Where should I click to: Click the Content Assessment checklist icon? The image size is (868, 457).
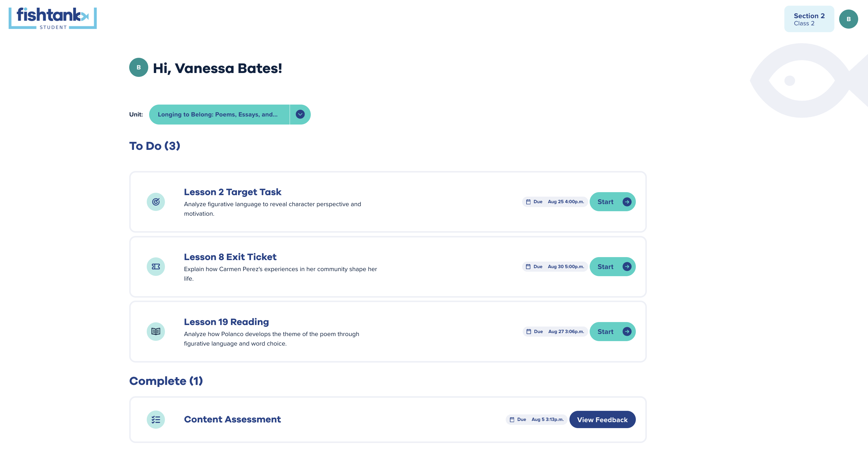156,419
